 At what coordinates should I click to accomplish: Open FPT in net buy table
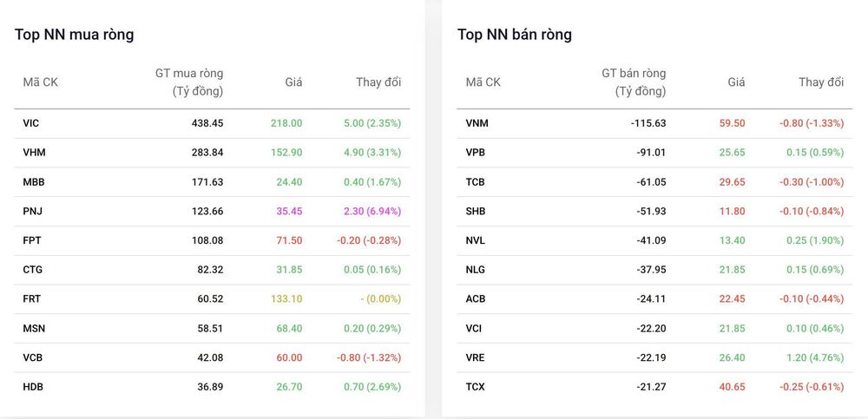(x=212, y=241)
